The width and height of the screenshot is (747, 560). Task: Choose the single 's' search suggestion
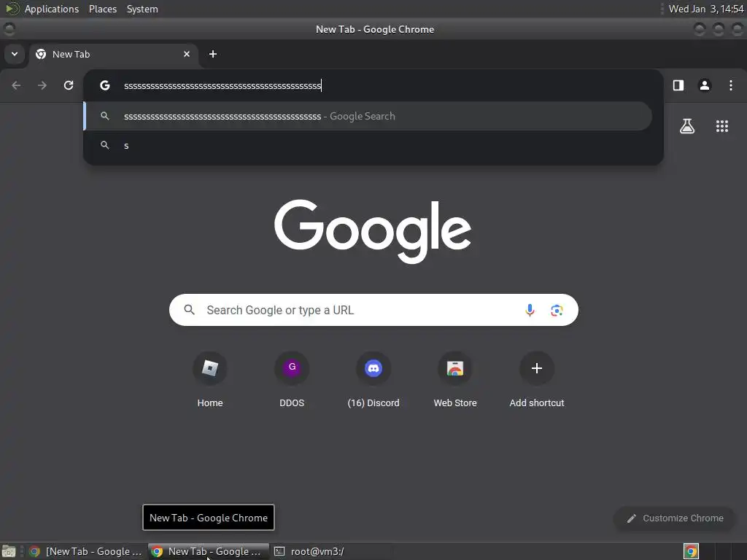pyautogui.click(x=368, y=146)
